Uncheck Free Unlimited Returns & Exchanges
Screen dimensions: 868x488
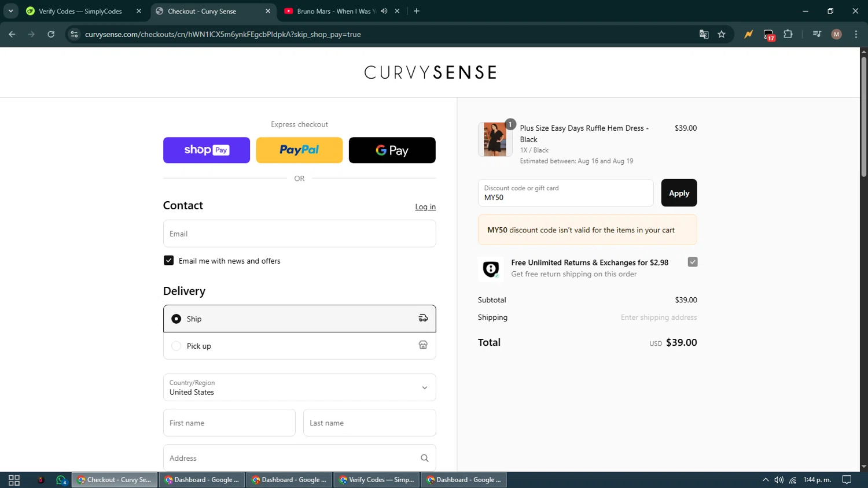(693, 262)
